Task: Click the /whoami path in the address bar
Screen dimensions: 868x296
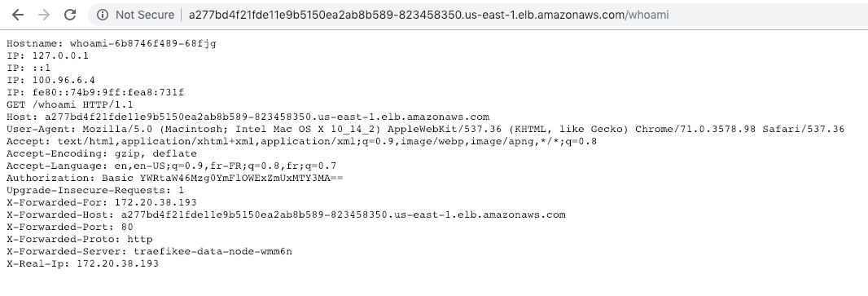Action: coord(647,15)
